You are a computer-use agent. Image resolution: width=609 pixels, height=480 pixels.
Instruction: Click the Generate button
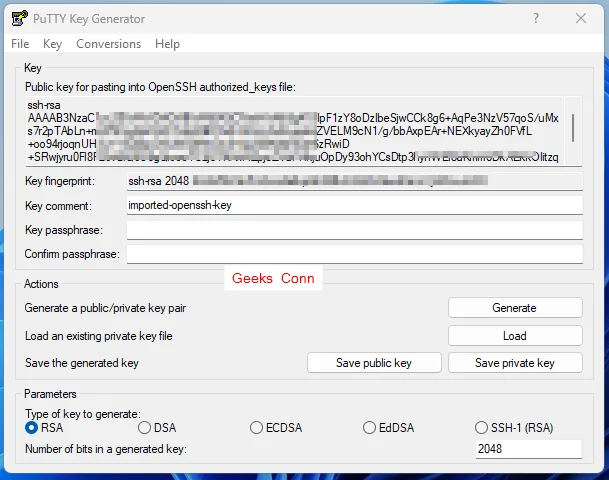[515, 308]
